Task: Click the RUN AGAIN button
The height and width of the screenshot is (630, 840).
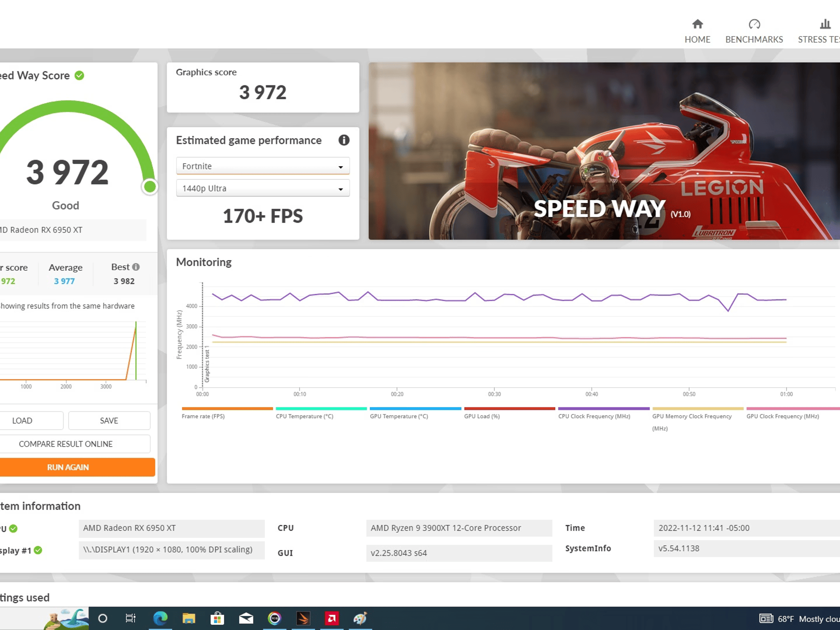Action: coord(77,467)
